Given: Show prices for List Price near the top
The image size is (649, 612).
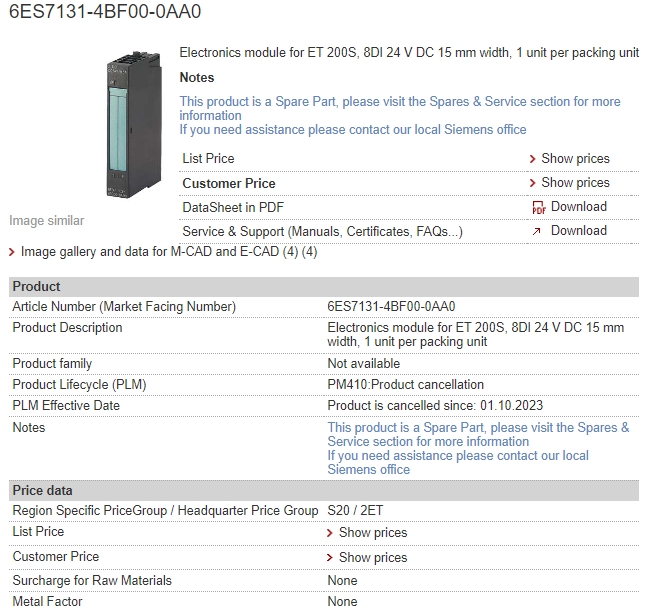Looking at the screenshot, I should tap(575, 158).
